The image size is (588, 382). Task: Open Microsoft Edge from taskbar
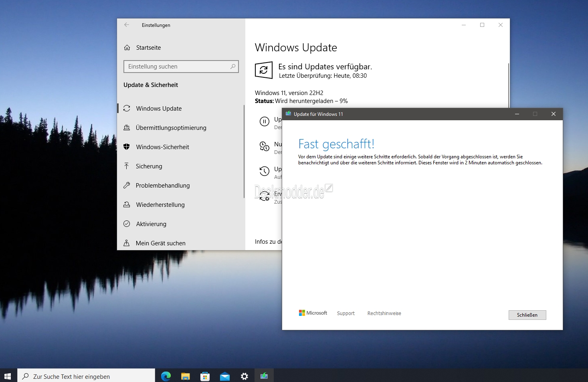(166, 376)
